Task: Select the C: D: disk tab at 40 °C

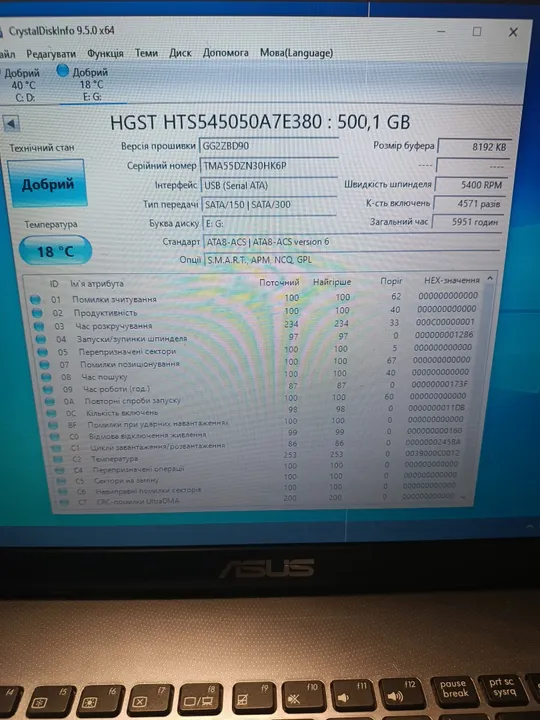Action: click(22, 85)
